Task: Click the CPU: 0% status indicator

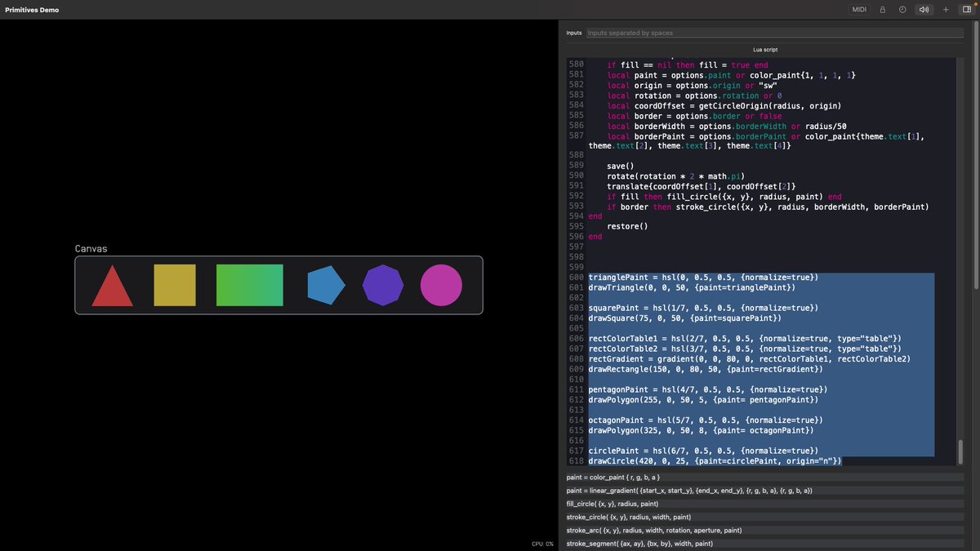Action: point(542,544)
